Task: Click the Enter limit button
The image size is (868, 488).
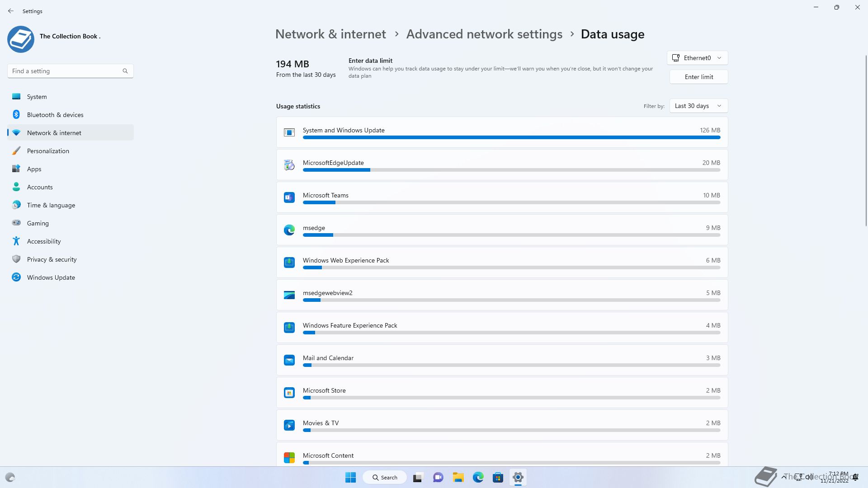Action: click(698, 77)
